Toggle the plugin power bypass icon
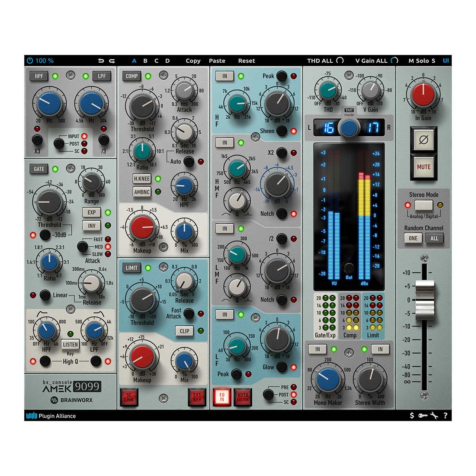 coord(30,61)
